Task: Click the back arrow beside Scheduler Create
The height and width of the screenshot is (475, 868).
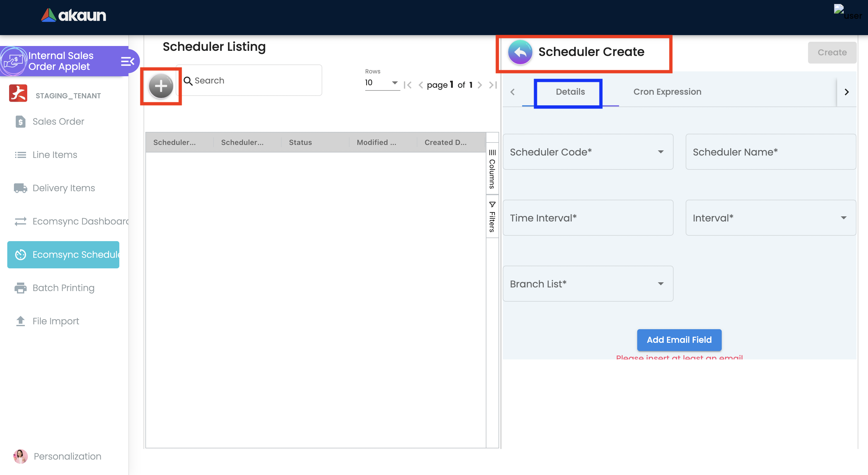Action: pyautogui.click(x=520, y=52)
